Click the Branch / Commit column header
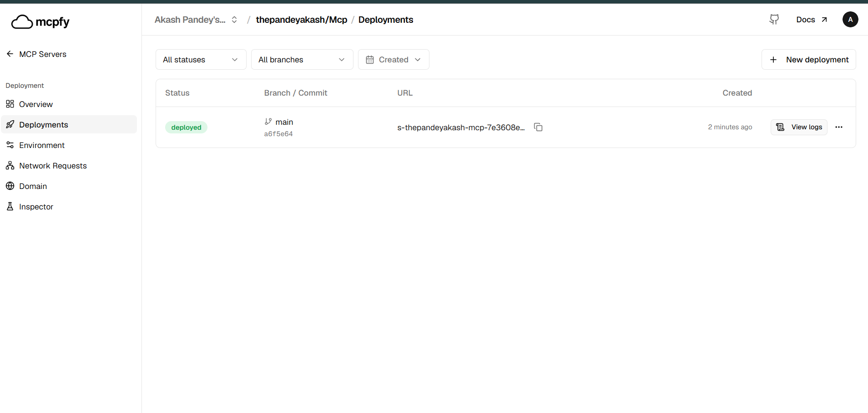Screen dimensions: 868x413 pos(296,93)
